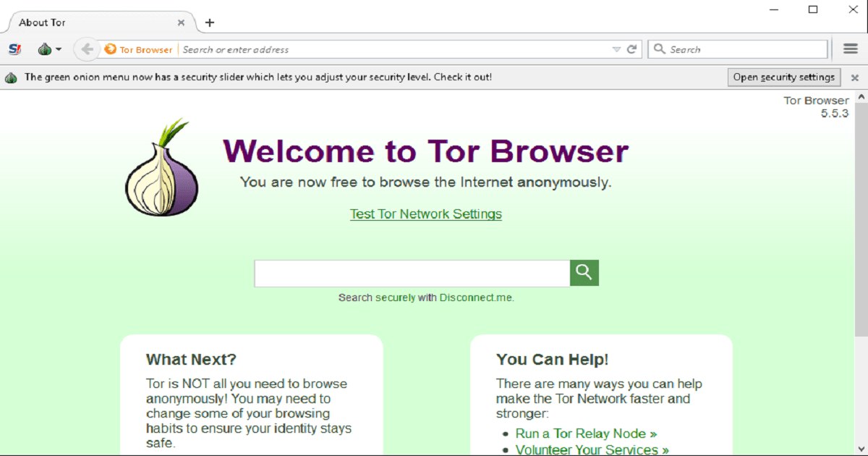Viewport: 868px width, 456px height.
Task: Open Volunteer Your Services link
Action: pos(592,449)
